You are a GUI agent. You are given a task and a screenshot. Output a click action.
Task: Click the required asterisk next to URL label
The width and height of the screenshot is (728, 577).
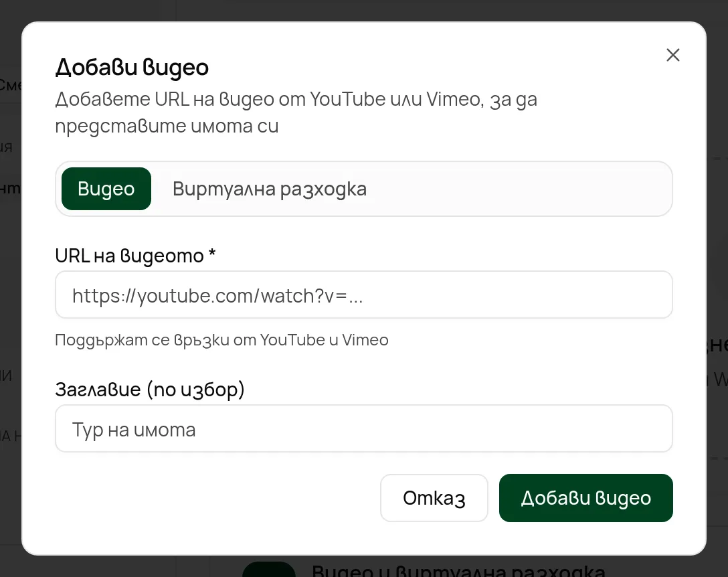pos(212,254)
